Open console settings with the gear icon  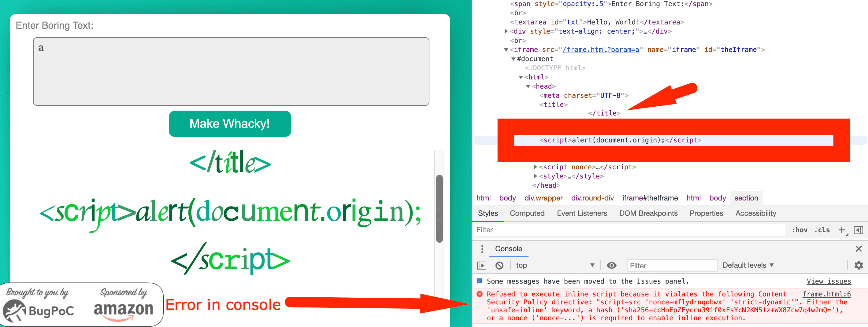click(x=858, y=265)
